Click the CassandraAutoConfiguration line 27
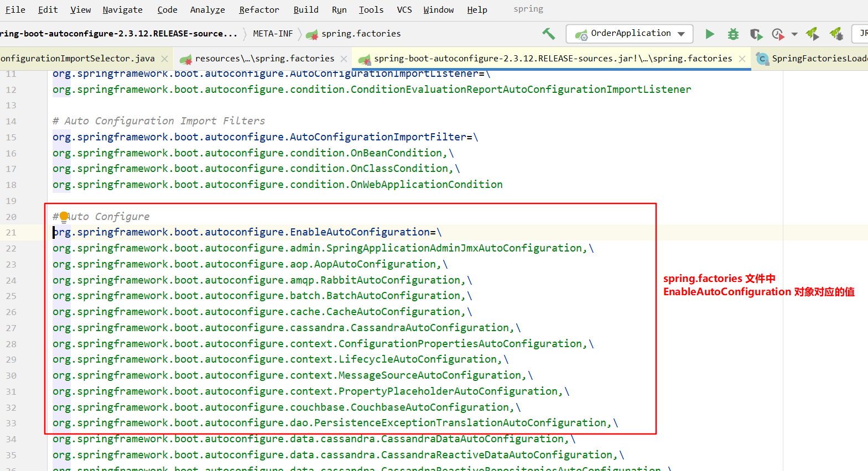Screen dimensions: 868x471 287,328
